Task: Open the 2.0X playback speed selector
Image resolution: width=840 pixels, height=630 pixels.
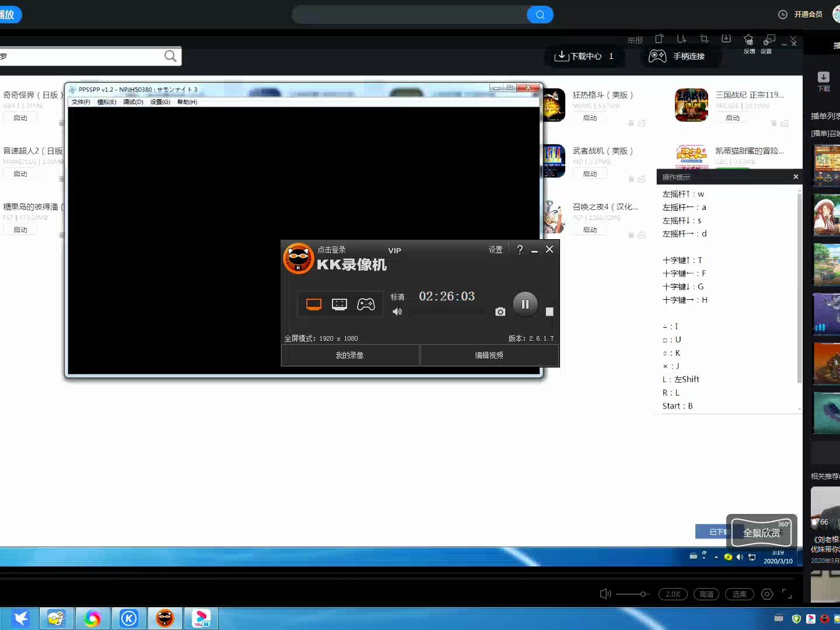Action: click(673, 594)
